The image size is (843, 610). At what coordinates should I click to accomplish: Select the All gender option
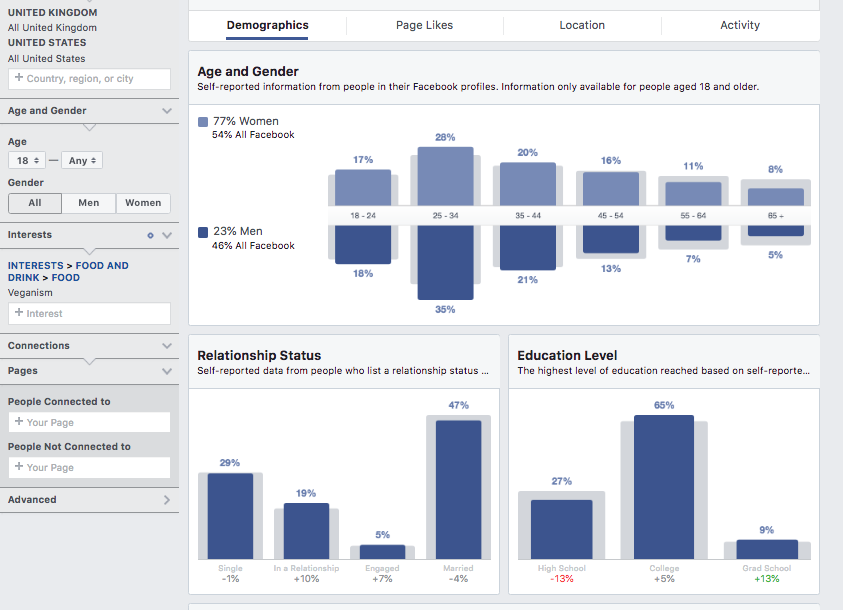(35, 203)
